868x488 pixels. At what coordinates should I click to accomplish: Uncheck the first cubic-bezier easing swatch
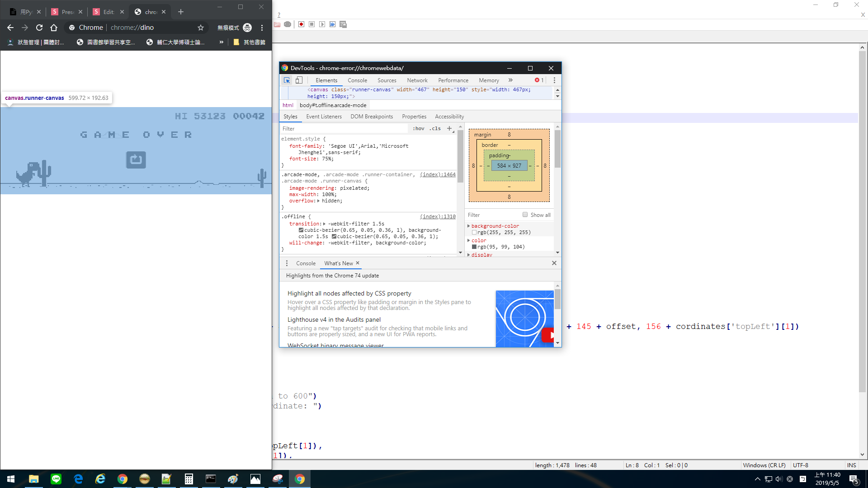tap(301, 230)
